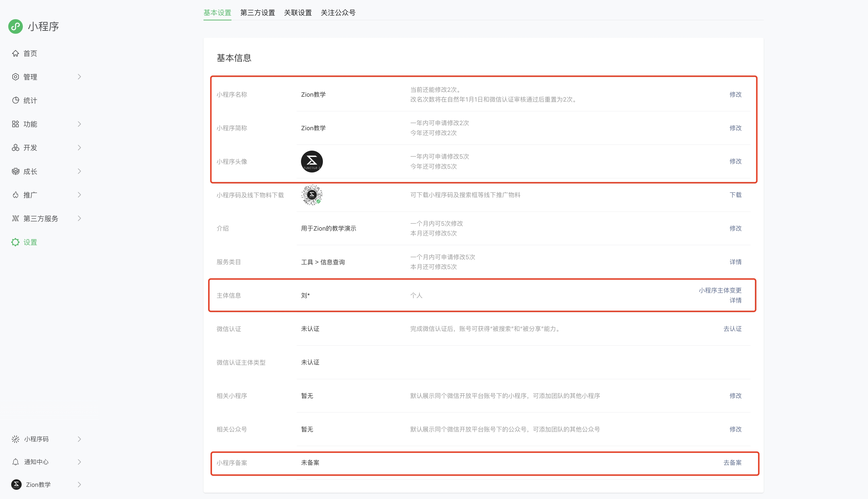The image size is (868, 499).
Task: Click the Zion教学 value in 小程序名称 row
Action: 313,95
